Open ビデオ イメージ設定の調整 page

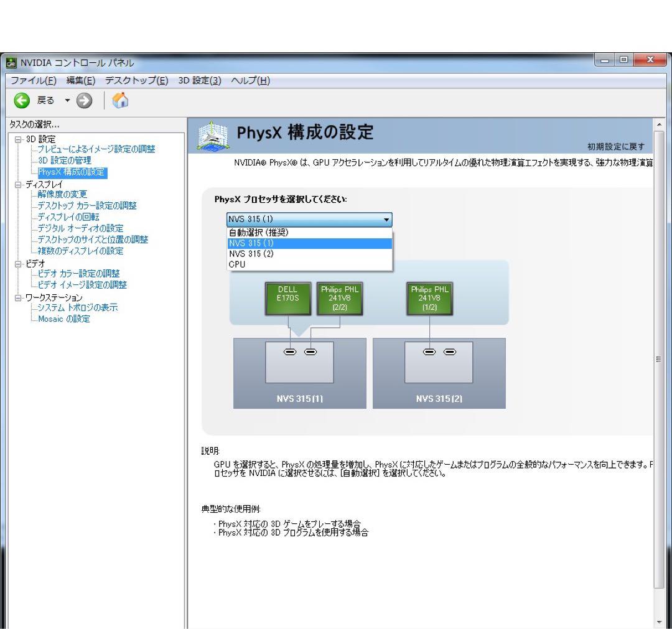click(x=82, y=285)
